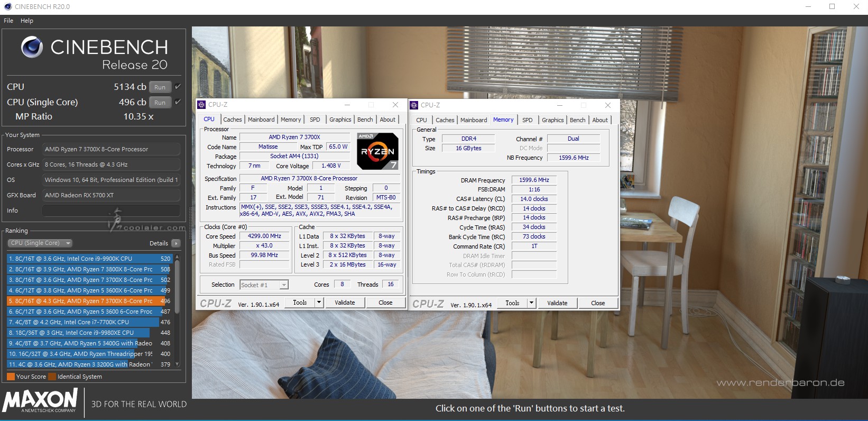Open the Help menu
The image size is (868, 421).
pyautogui.click(x=27, y=21)
